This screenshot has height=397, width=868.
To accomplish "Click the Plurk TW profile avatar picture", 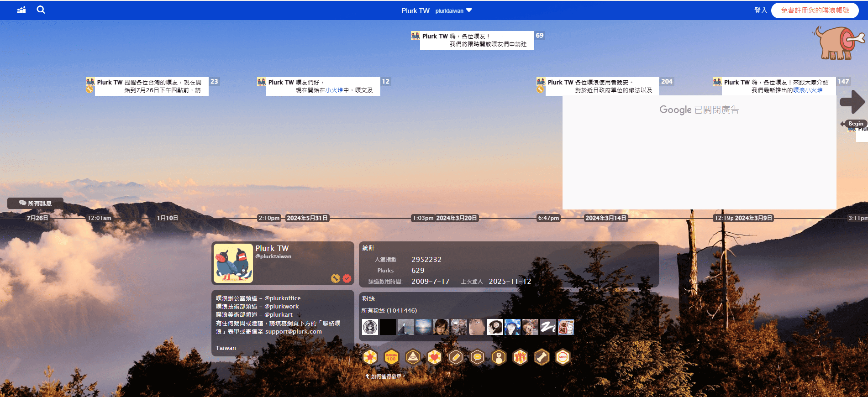I will tap(233, 263).
